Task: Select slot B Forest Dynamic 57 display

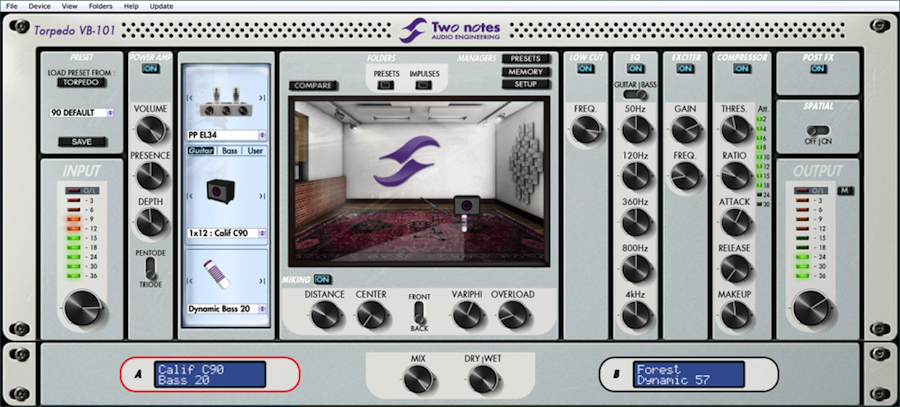Action: click(x=689, y=374)
